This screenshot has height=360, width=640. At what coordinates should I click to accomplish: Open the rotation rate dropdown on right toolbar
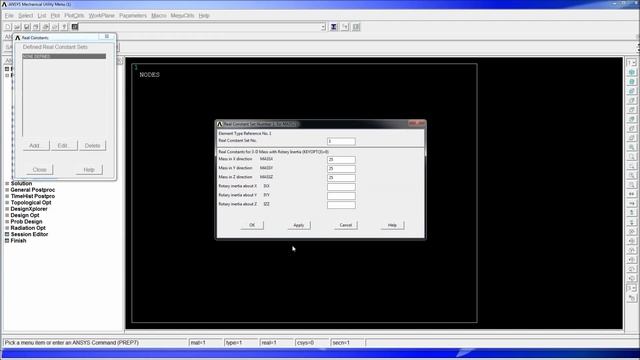coord(631,289)
